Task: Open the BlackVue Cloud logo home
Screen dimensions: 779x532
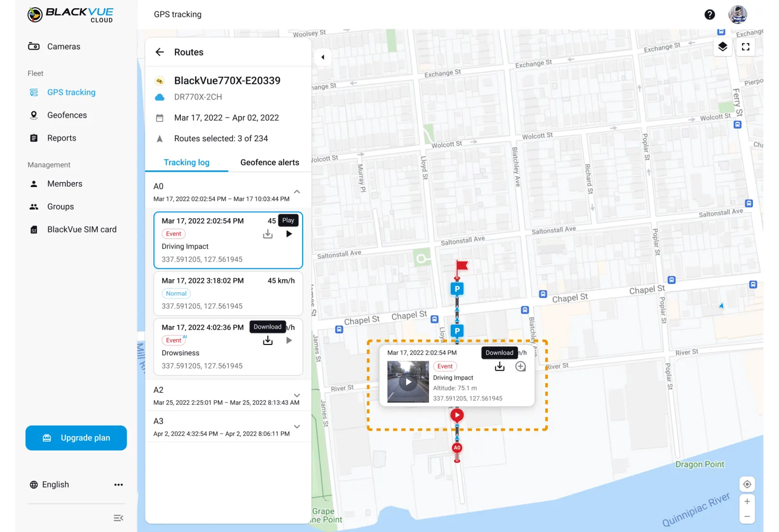Action: (x=70, y=15)
